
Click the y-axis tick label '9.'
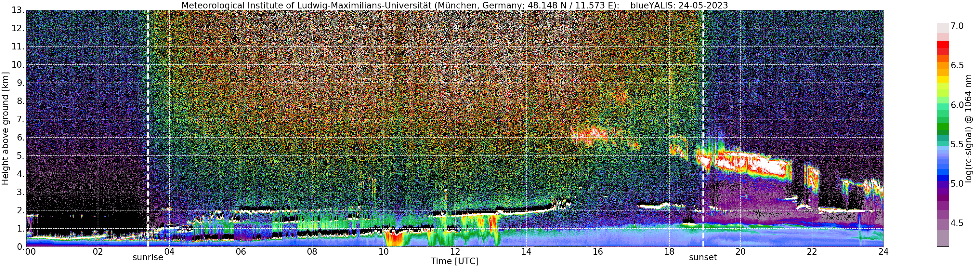point(20,83)
